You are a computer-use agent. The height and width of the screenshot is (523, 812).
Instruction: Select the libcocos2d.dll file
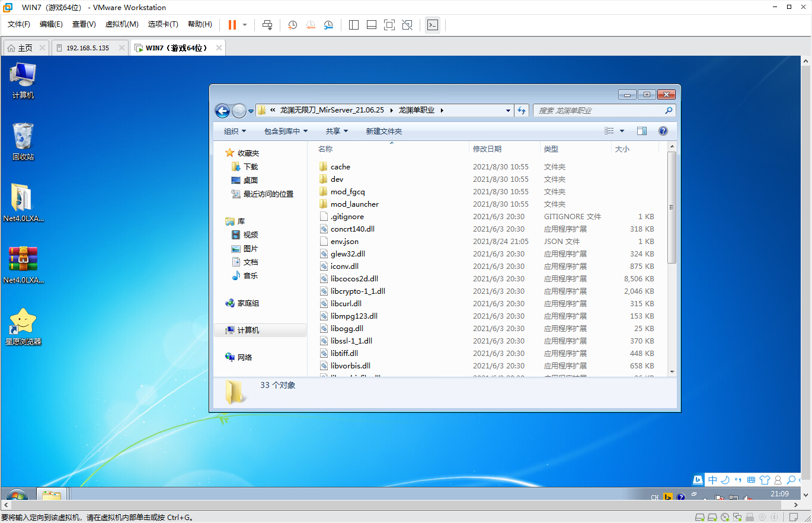click(x=354, y=279)
